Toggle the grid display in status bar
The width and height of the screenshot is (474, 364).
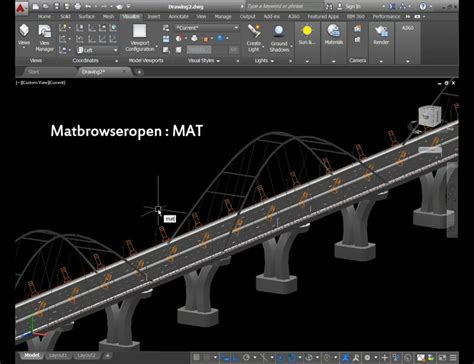[x=196, y=357]
